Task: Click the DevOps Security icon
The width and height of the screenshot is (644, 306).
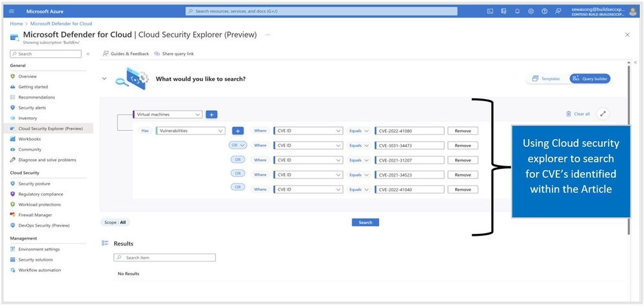Action: click(x=13, y=225)
